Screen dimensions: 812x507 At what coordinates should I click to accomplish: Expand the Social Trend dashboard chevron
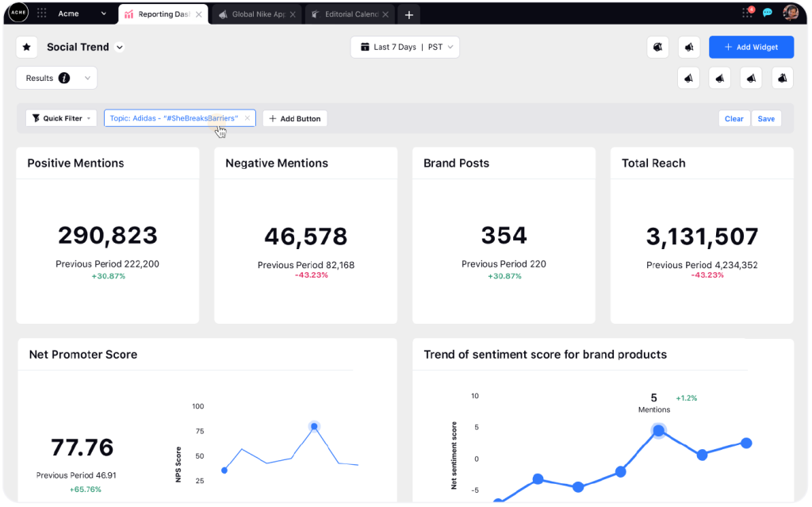(x=120, y=48)
